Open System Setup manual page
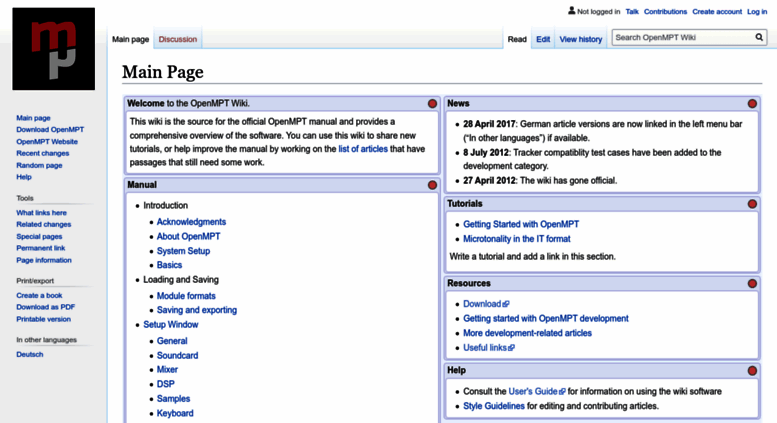The height and width of the screenshot is (423, 777). (x=183, y=251)
